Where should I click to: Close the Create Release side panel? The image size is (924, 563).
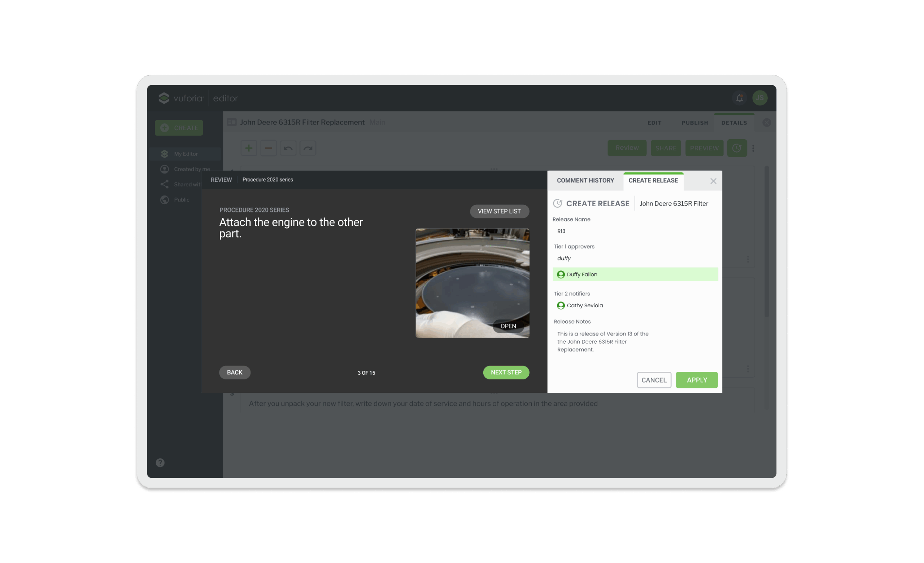tap(713, 181)
